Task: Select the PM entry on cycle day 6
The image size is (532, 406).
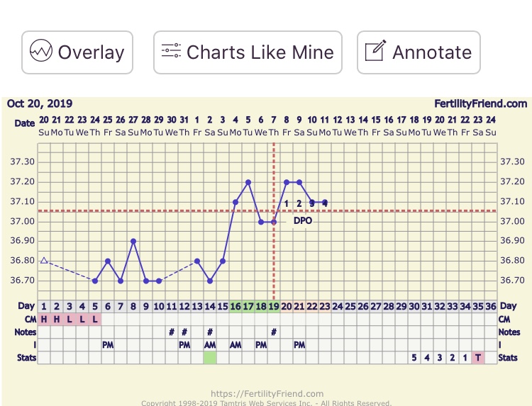Action: pos(108,345)
